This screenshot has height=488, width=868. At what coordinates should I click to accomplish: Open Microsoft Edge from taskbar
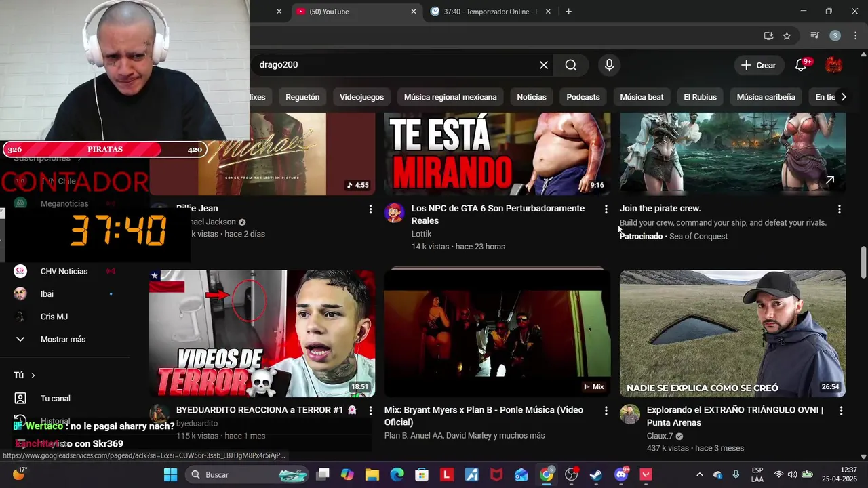tap(397, 474)
